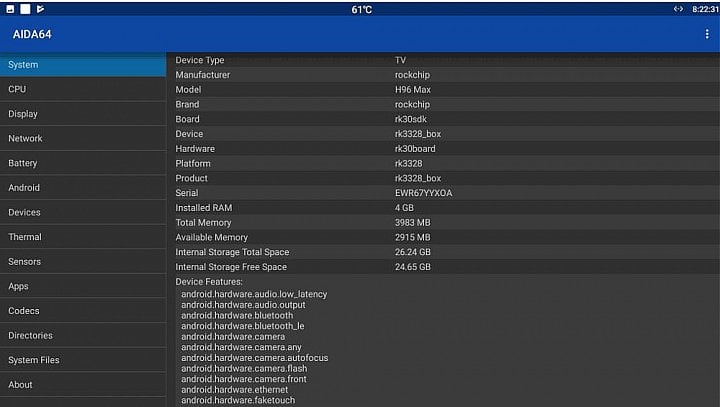
Task: Select Internal Storage Free Space value 24.65 GB
Action: (x=413, y=266)
